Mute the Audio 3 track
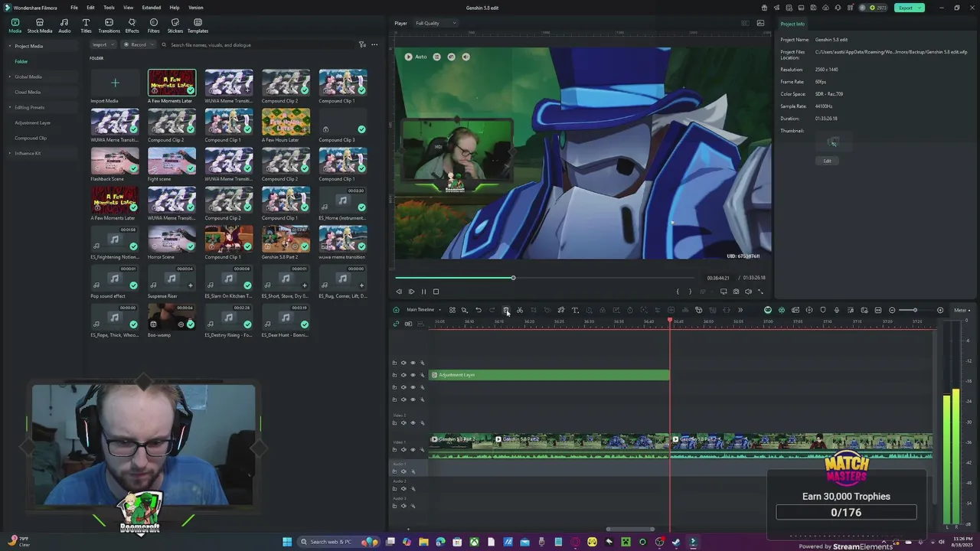This screenshot has width=980, height=551. point(403,505)
